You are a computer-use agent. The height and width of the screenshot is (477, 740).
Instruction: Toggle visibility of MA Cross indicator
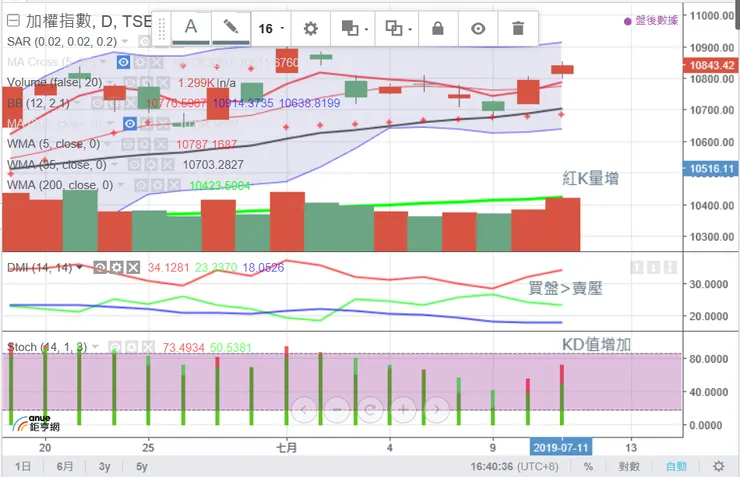tap(124, 62)
